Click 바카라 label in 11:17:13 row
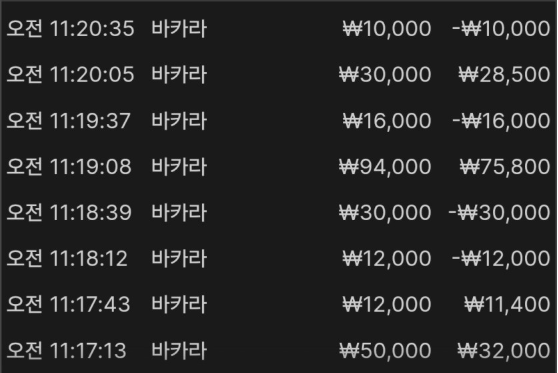 [179, 351]
